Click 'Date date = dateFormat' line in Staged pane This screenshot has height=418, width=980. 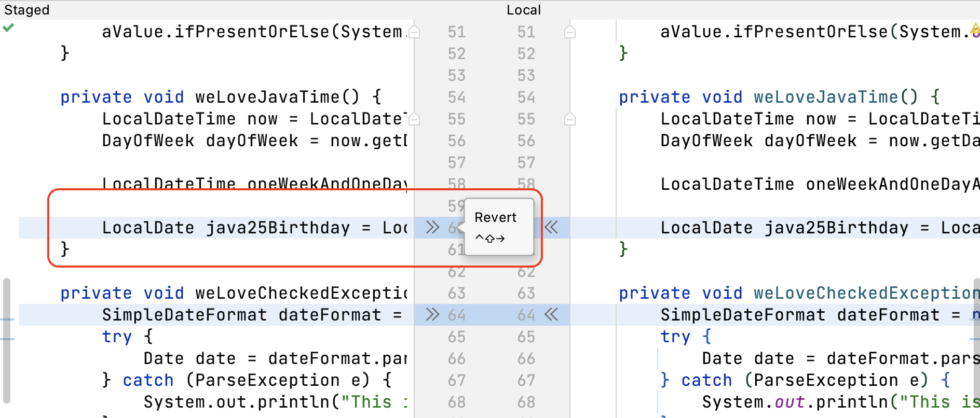[275, 358]
